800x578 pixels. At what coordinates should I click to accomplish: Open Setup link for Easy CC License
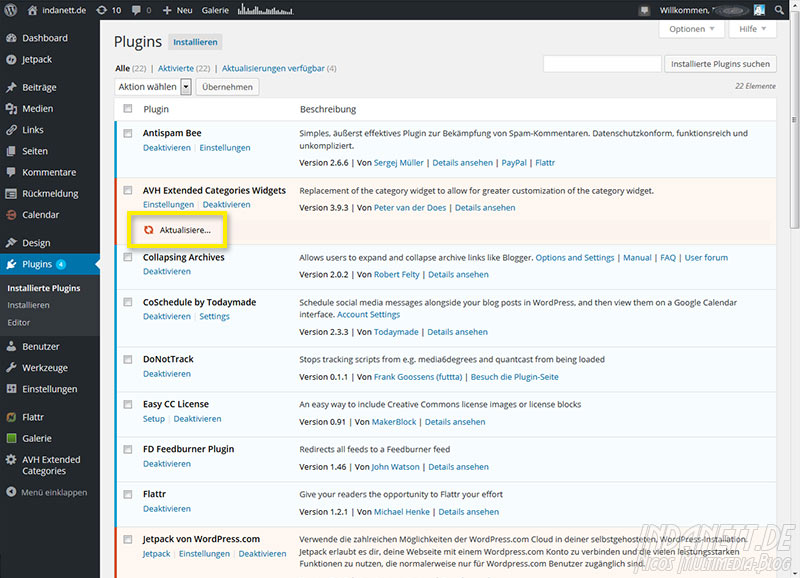(x=154, y=419)
